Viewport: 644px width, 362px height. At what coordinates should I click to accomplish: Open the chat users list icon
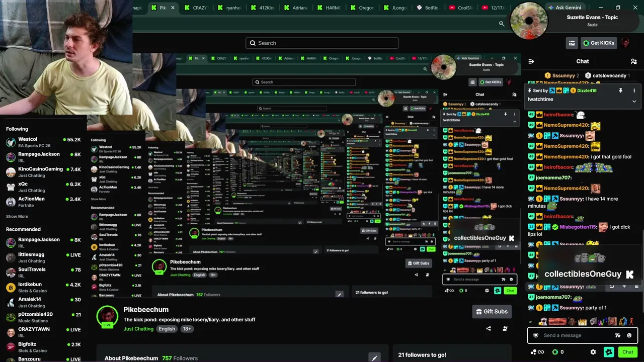tap(633, 61)
